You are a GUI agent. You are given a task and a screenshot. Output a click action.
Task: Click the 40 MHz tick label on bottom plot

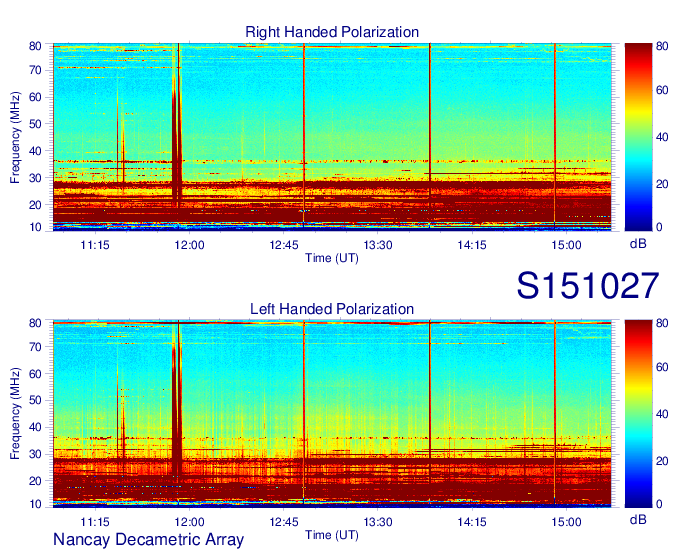coord(35,427)
